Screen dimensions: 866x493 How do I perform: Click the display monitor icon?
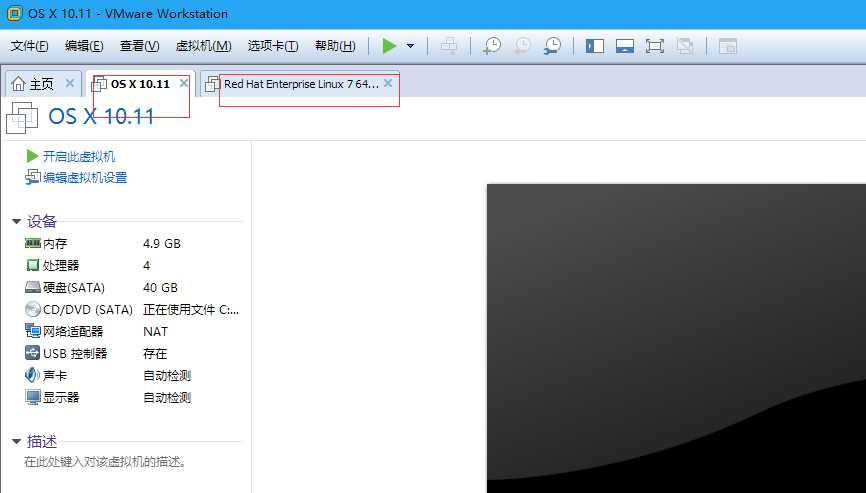click(33, 397)
